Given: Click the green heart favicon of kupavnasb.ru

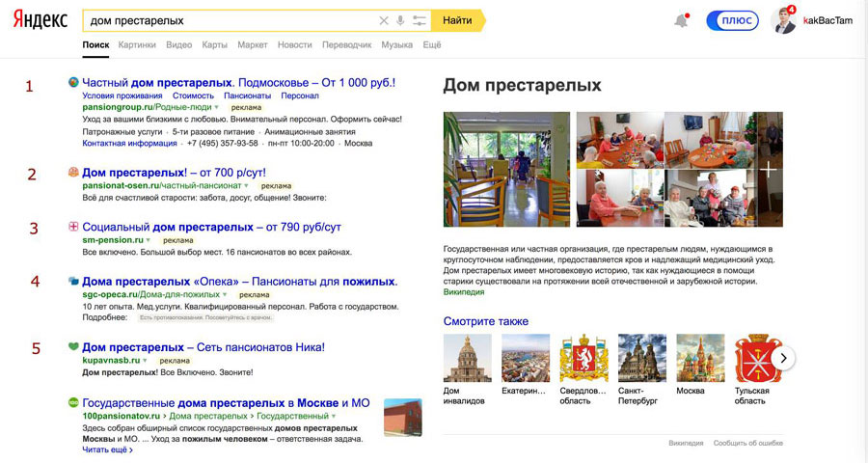Looking at the screenshot, I should pos(73,347).
